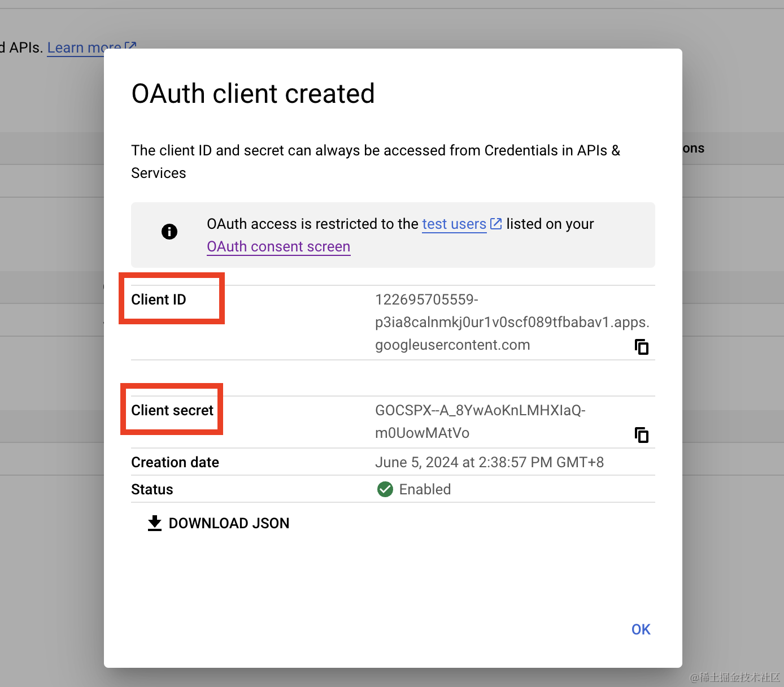Dismiss the dialog with OK
Viewport: 784px width, 687px height.
click(x=641, y=629)
